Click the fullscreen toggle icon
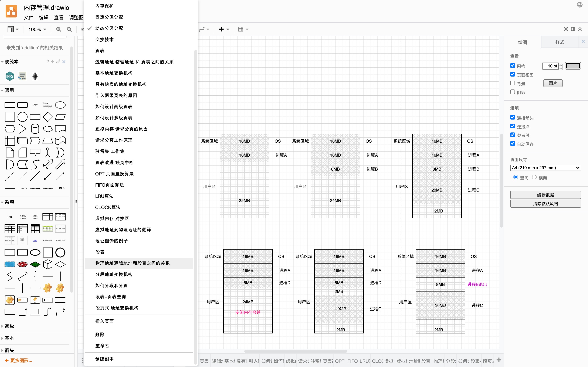The width and height of the screenshot is (588, 367). [x=566, y=29]
